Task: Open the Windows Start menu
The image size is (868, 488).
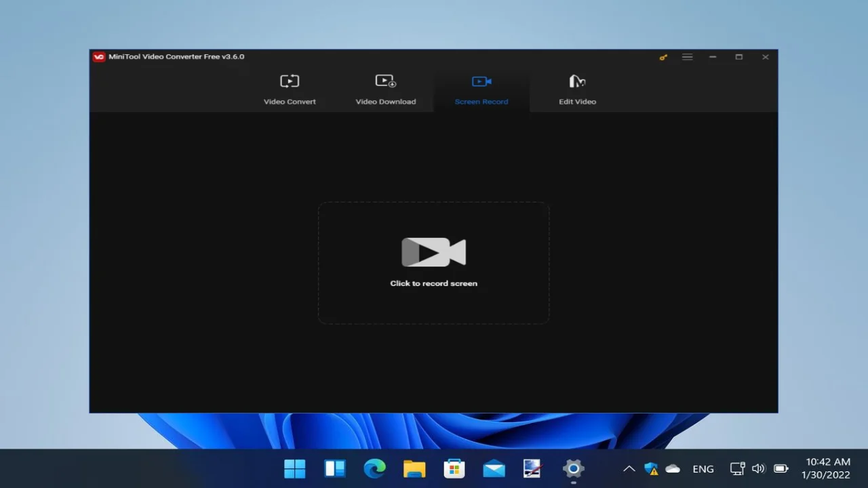Action: click(295, 468)
